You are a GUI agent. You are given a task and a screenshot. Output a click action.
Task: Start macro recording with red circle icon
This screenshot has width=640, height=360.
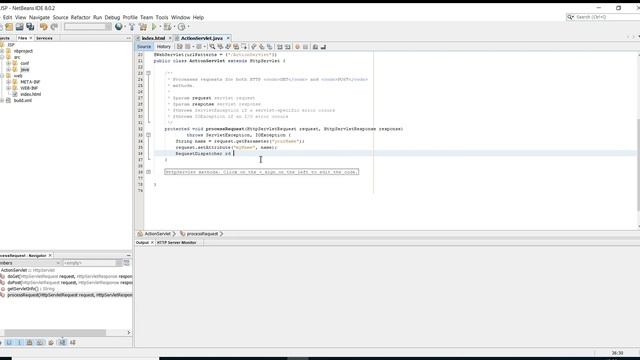click(297, 47)
